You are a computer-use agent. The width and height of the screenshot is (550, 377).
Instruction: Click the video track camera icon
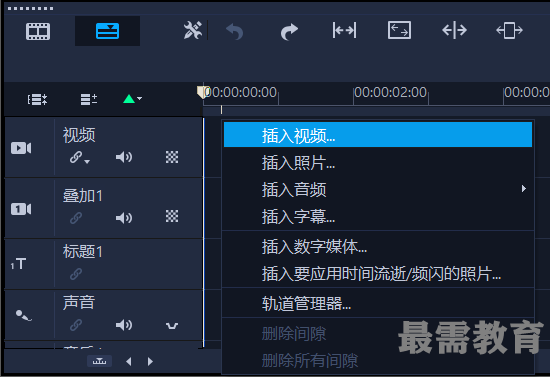coord(21,148)
